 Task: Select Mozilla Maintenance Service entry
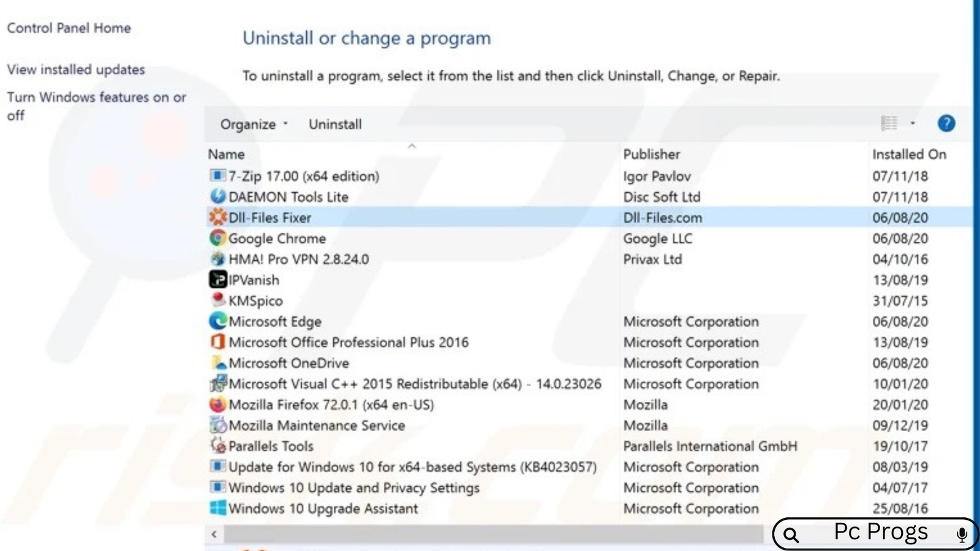[588, 425]
